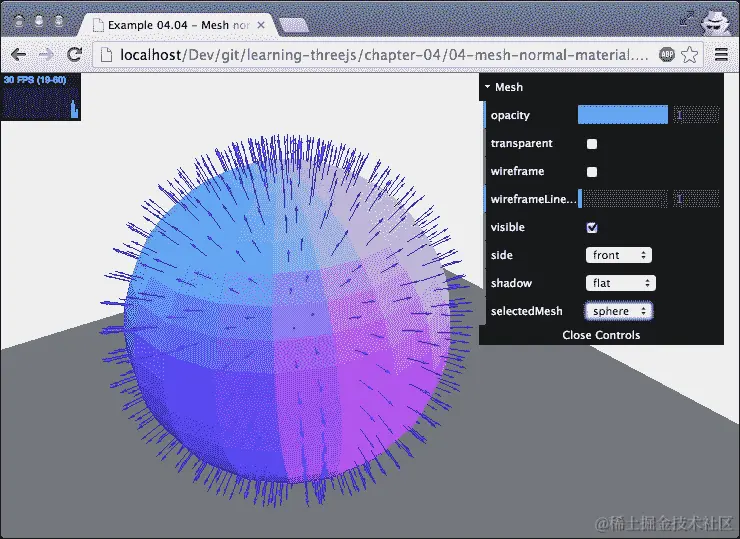Select the Example 04.04 Mesh tab
The width and height of the screenshot is (740, 539).
coord(178,25)
